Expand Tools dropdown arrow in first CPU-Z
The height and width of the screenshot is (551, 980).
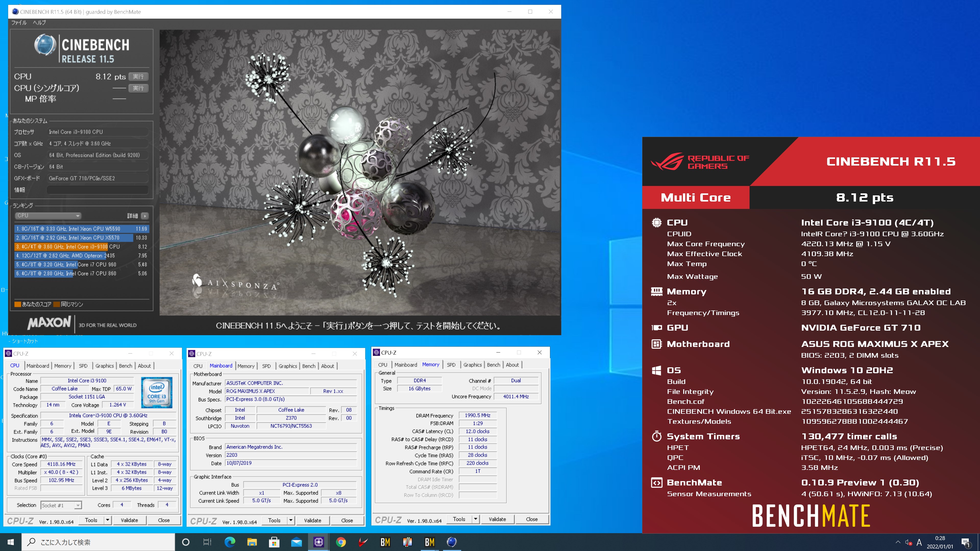pos(108,520)
